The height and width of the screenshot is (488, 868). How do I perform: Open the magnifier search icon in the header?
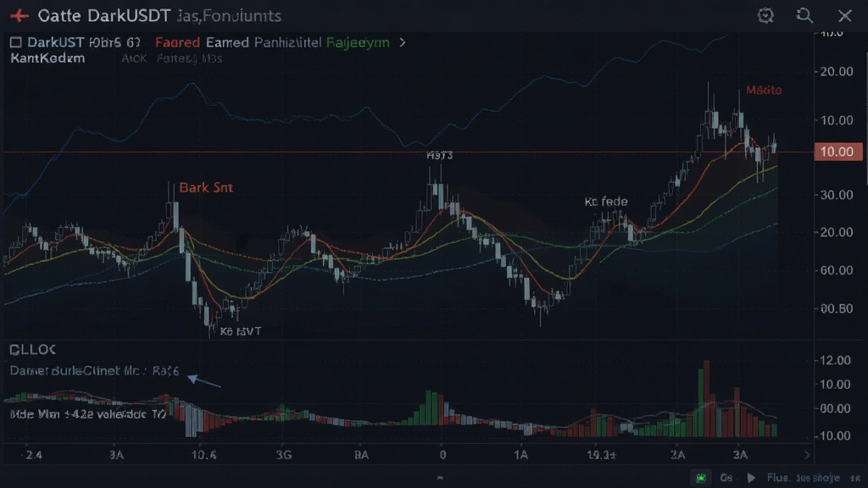[x=804, y=15]
